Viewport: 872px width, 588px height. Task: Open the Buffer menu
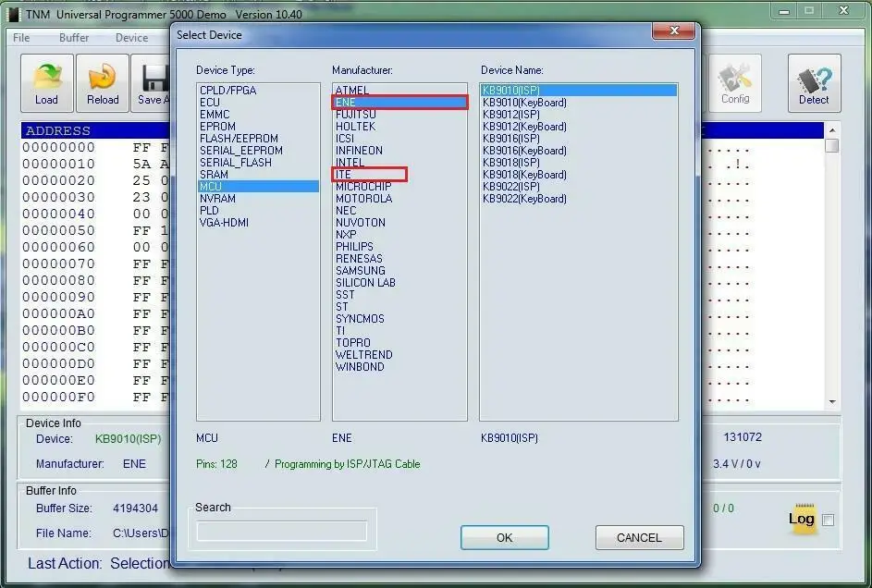click(x=74, y=38)
